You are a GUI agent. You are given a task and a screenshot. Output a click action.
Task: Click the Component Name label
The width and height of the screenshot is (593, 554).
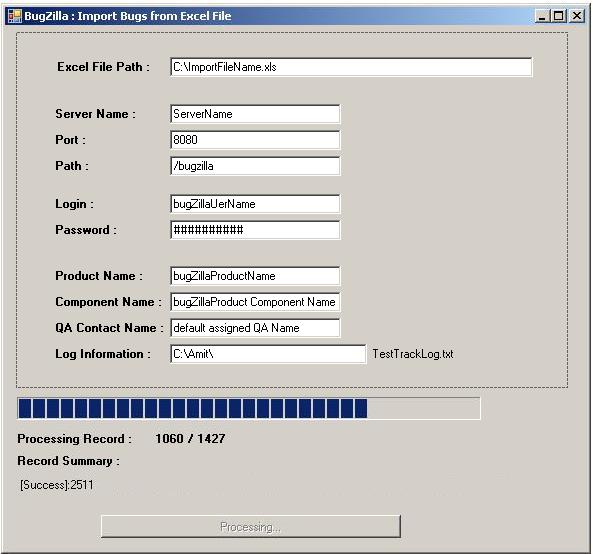click(x=108, y=302)
